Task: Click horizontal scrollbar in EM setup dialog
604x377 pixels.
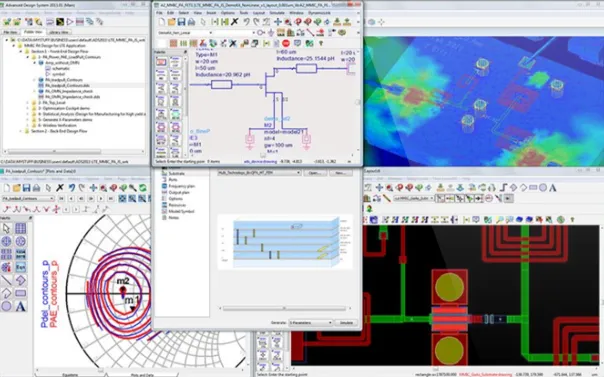Action: 284,308
